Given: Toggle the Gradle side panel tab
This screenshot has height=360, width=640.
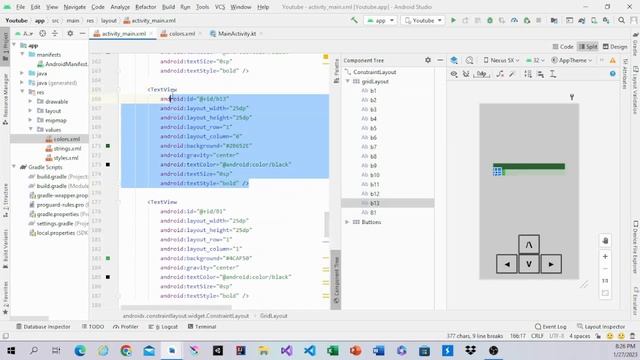Looking at the screenshot, I should [635, 45].
